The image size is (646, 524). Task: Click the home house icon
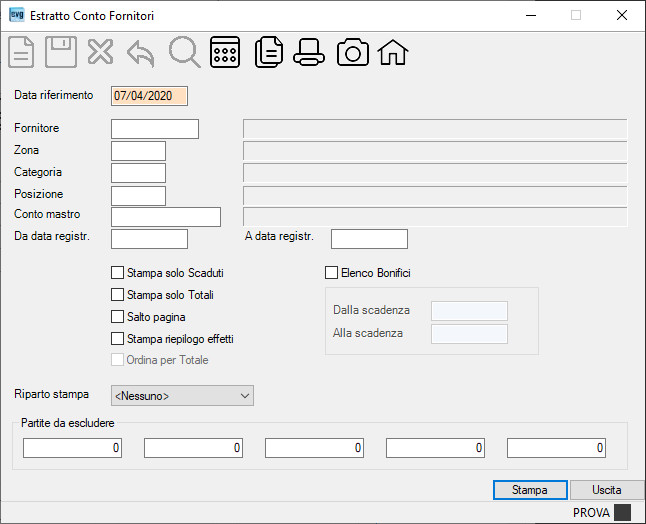[393, 52]
